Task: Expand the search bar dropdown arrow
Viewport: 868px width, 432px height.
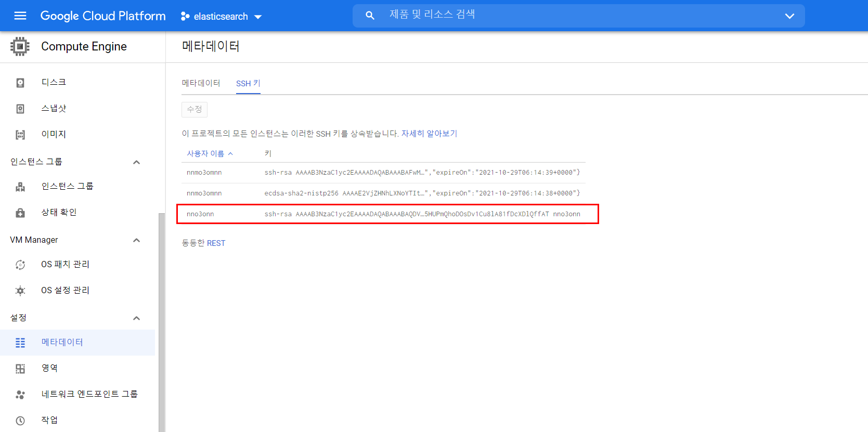Action: click(789, 16)
